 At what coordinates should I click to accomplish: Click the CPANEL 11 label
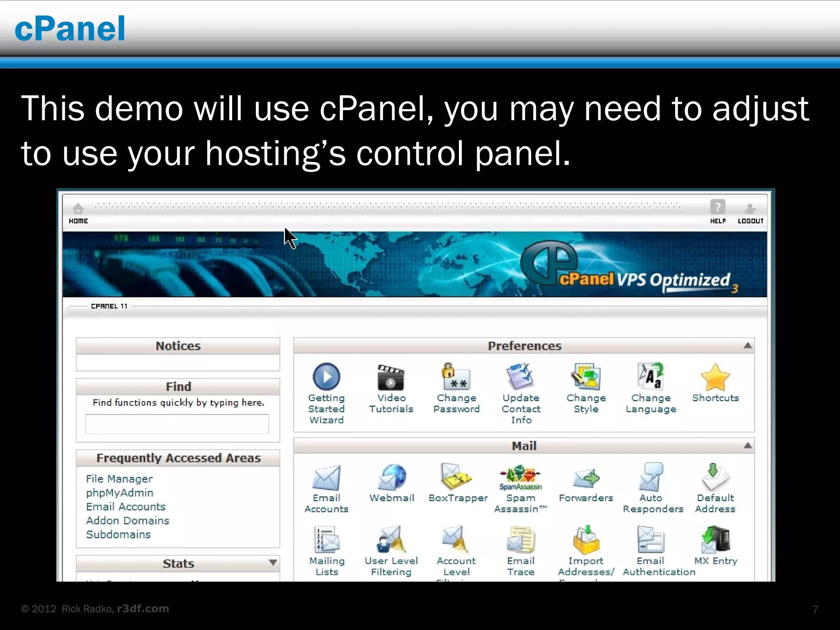pos(109,306)
